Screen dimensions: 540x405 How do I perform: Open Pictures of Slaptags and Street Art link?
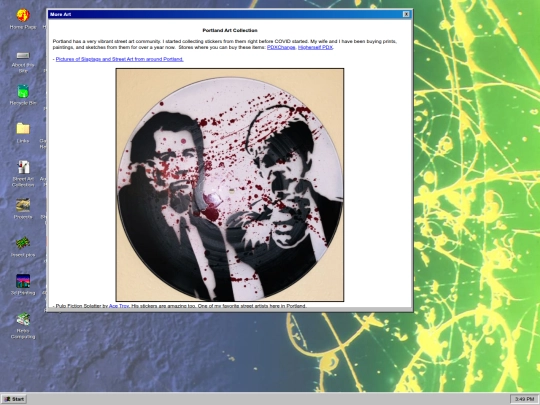click(120, 59)
